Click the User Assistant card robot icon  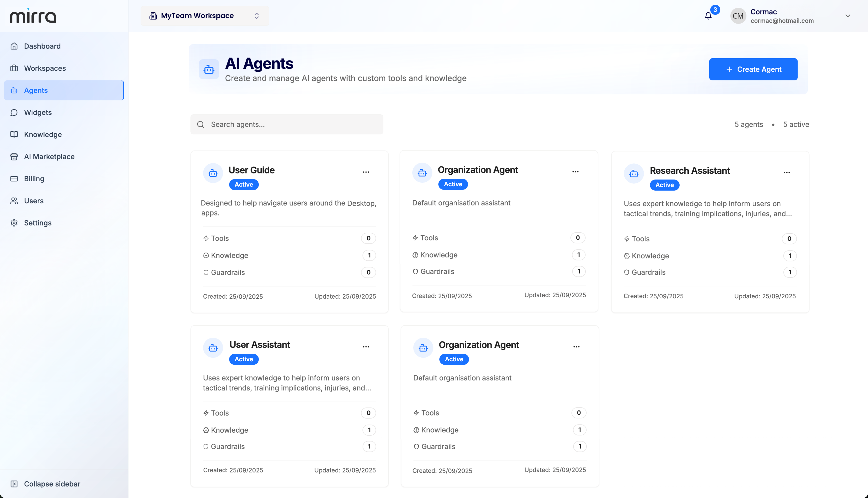213,348
